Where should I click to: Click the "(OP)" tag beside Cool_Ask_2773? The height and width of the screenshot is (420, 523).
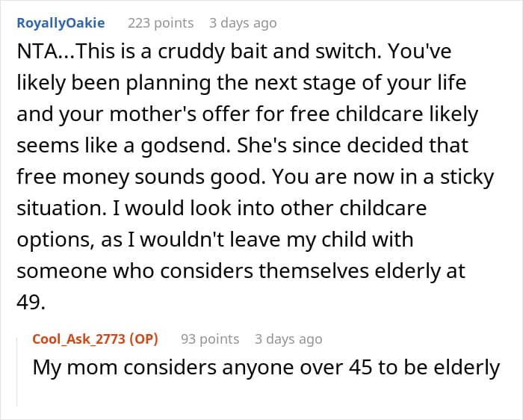pyautogui.click(x=143, y=339)
